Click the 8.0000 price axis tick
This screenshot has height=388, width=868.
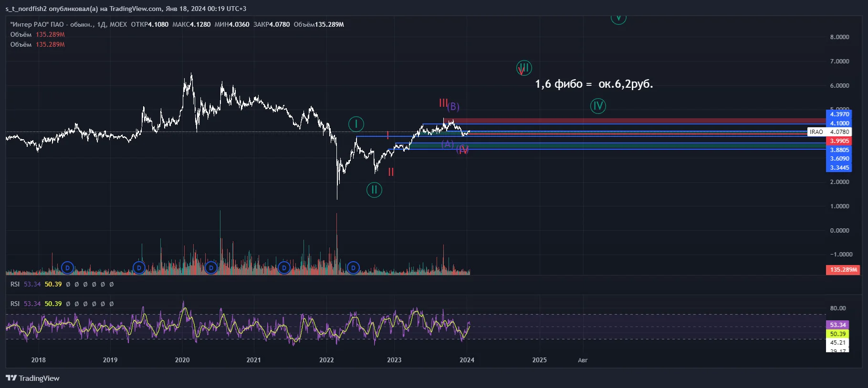coord(839,37)
